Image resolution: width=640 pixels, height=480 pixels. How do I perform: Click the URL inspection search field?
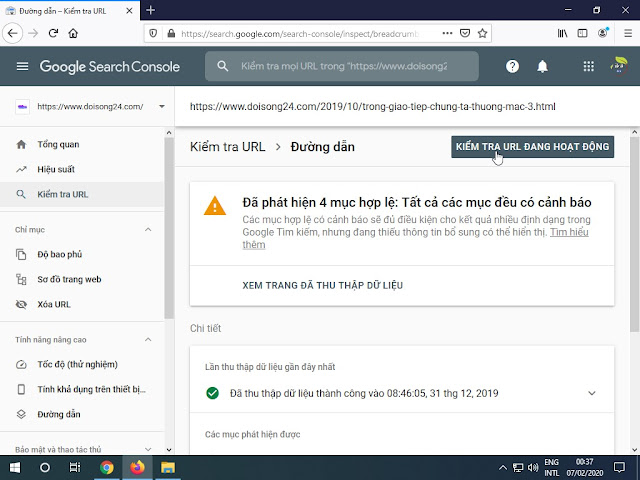[342, 66]
